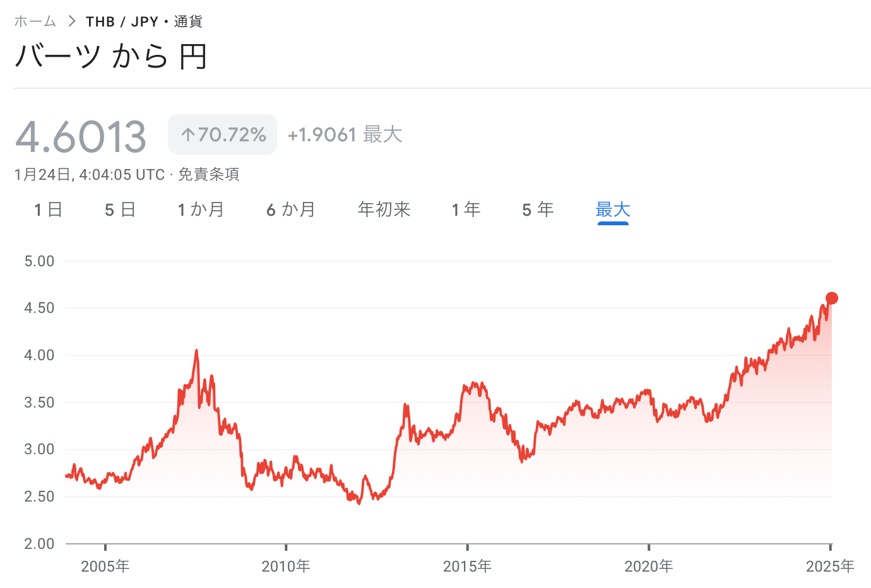Select the 1日 time range tab
Image resolution: width=871 pixels, height=588 pixels.
(x=47, y=209)
